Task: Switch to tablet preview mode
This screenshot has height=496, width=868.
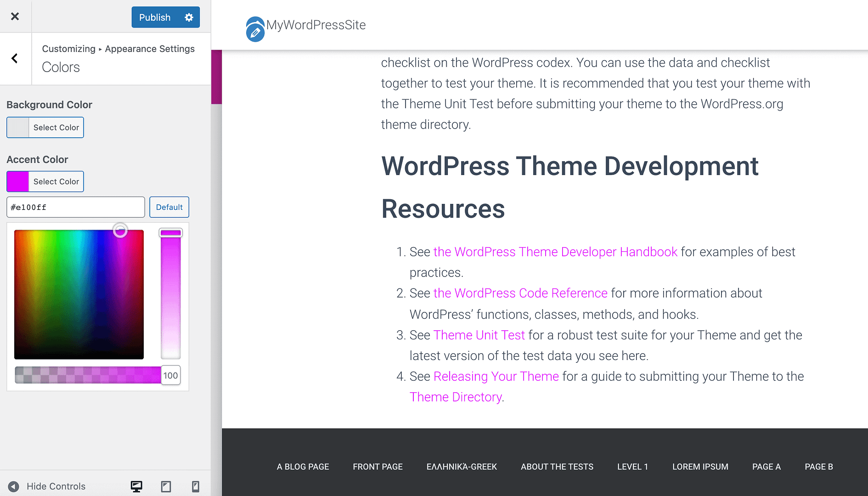Action: coord(166,486)
